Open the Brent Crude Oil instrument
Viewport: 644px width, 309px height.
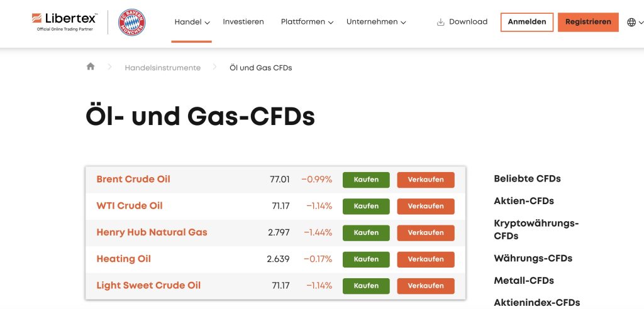click(133, 179)
